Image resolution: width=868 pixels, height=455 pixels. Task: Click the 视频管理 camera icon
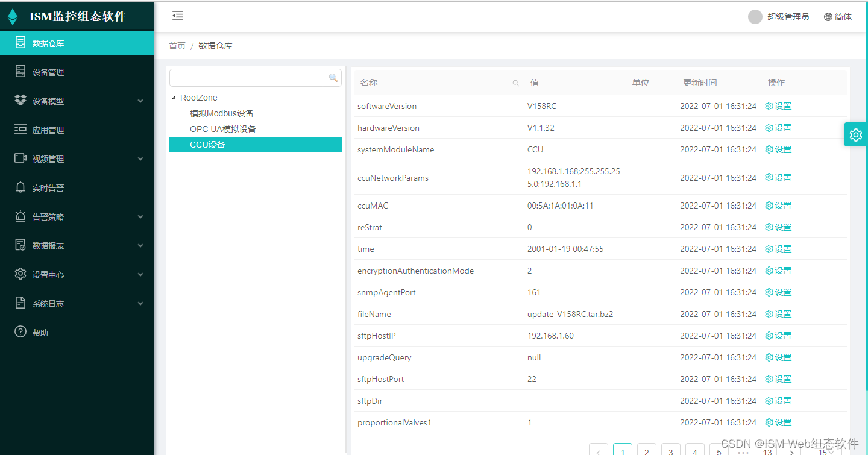coord(20,158)
